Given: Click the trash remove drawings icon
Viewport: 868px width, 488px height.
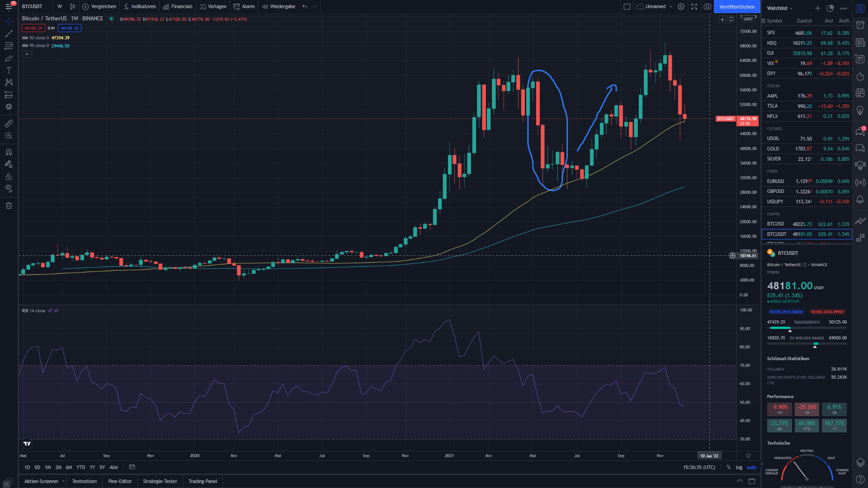Looking at the screenshot, I should point(9,206).
